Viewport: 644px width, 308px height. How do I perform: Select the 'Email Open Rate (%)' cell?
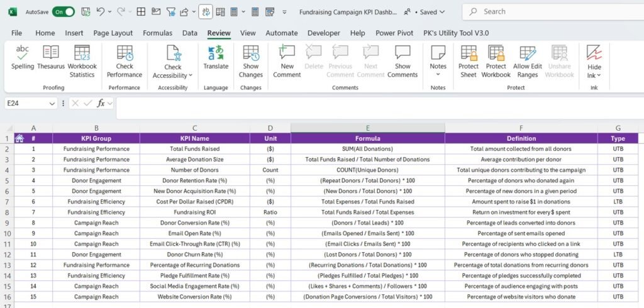[x=195, y=233]
